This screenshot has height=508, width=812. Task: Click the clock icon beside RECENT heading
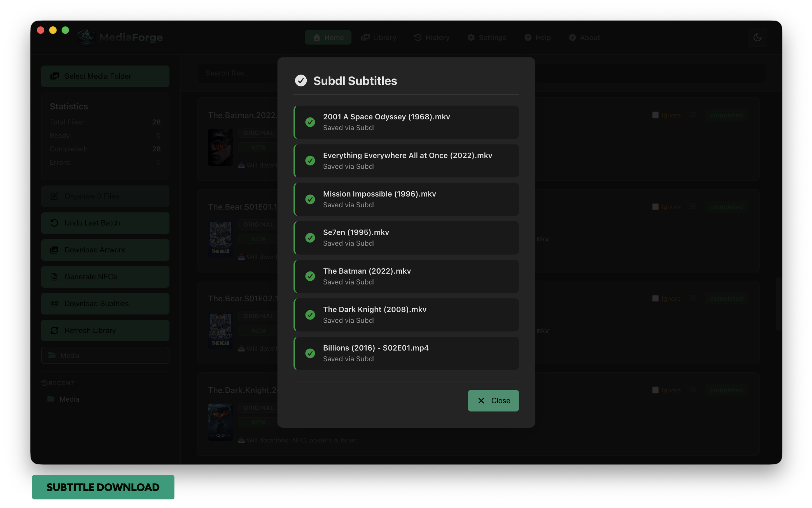pos(44,383)
